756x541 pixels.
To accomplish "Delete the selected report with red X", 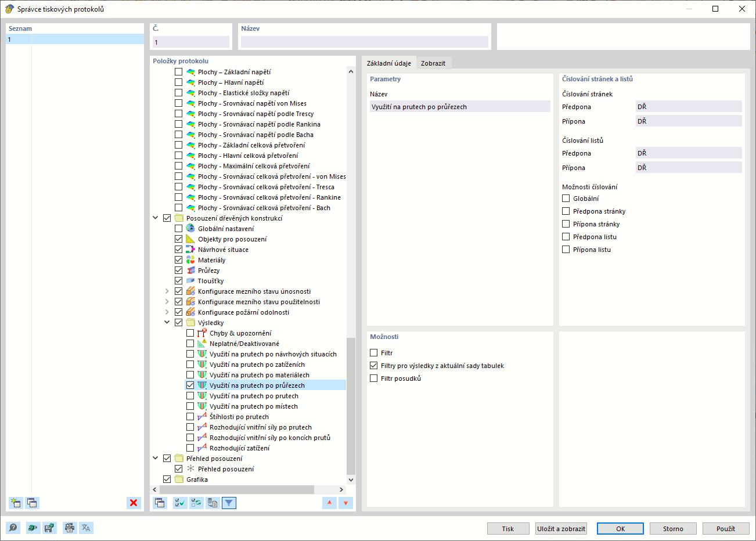I will tap(134, 503).
